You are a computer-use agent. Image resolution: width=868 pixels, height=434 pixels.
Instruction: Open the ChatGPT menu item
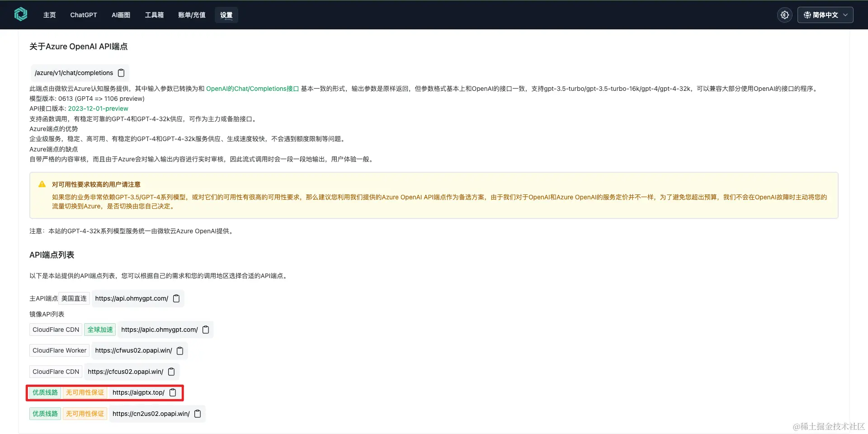84,15
